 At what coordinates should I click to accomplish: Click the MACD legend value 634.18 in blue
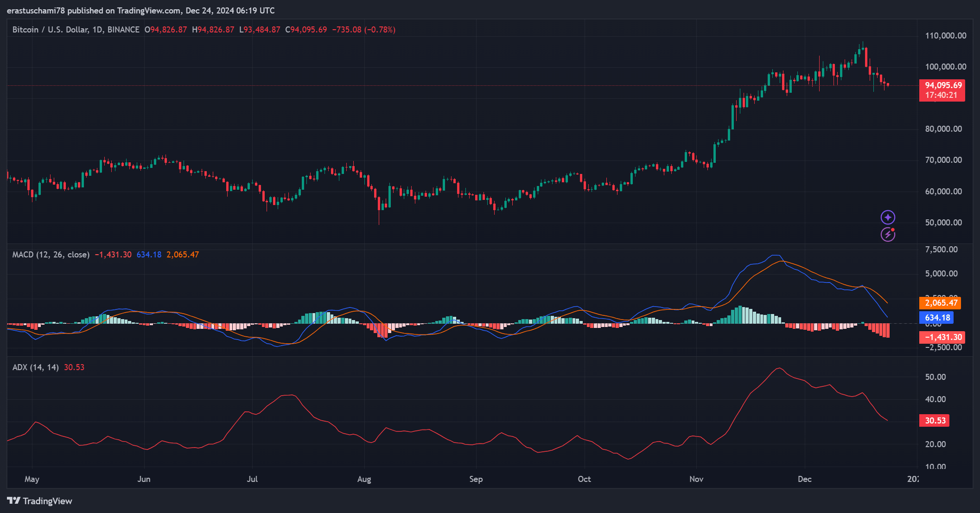coord(149,255)
